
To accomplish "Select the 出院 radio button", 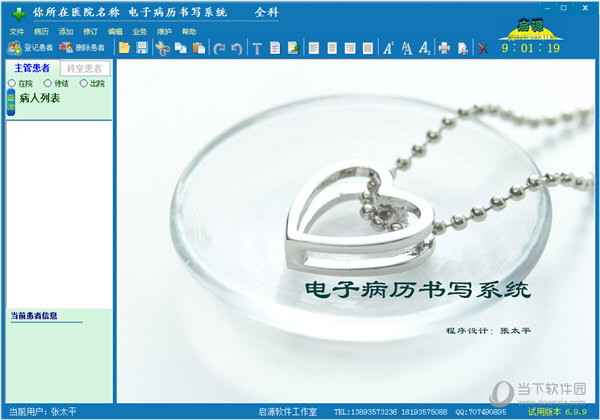I will (83, 83).
